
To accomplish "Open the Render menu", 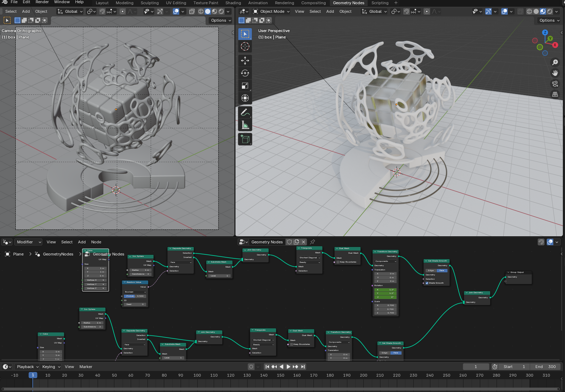I will [42, 2].
